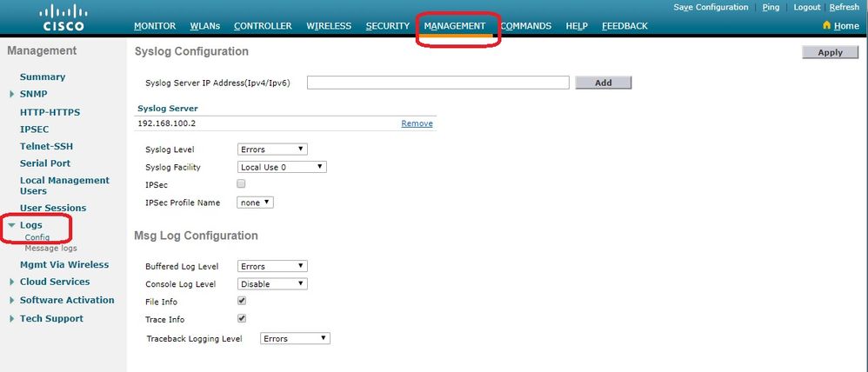This screenshot has width=868, height=372.
Task: Enable the IPSec checkbox
Action: click(241, 183)
